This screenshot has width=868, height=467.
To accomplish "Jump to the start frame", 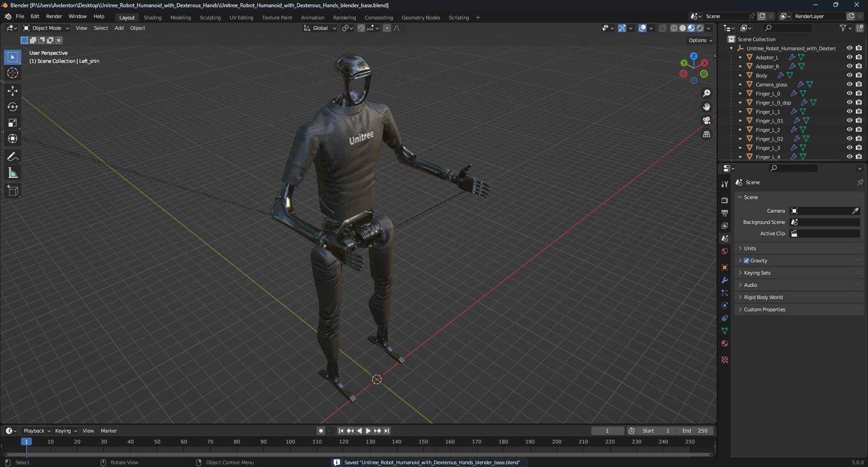I will pos(341,431).
